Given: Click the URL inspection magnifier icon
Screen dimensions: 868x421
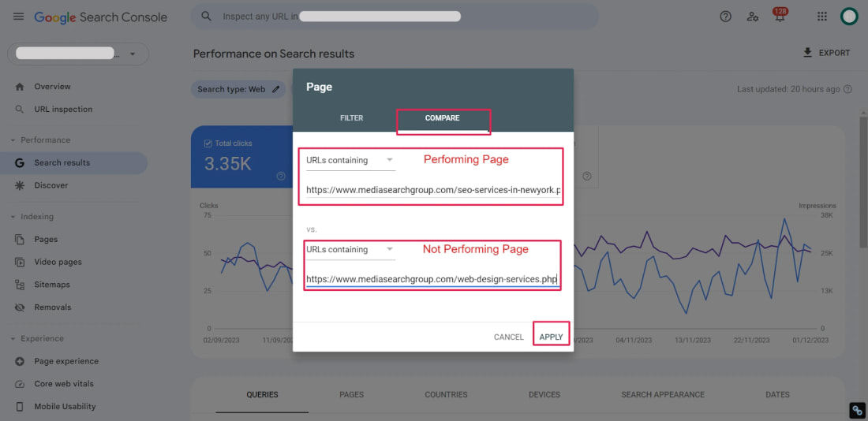Looking at the screenshot, I should coord(20,109).
